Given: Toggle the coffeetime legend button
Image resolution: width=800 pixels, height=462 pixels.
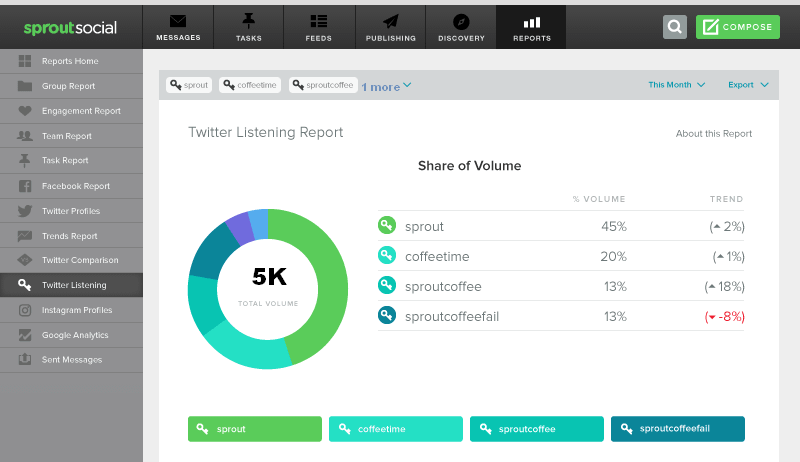Looking at the screenshot, I should 396,429.
